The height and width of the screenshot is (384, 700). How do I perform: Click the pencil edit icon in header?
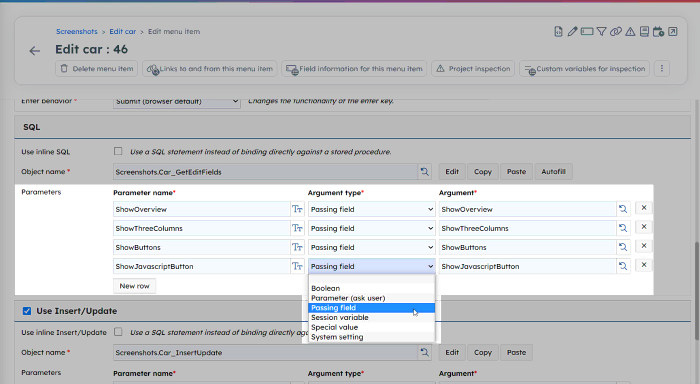pyautogui.click(x=572, y=32)
